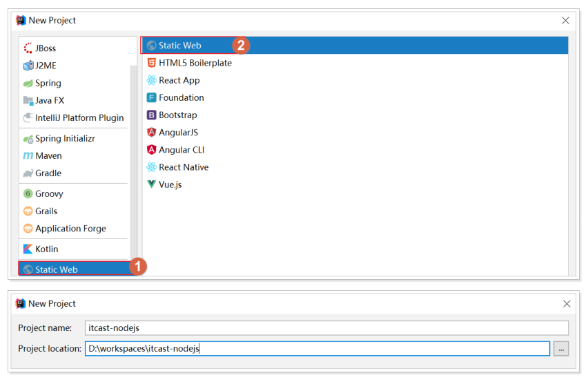Click the Project name input field
The width and height of the screenshot is (588, 380).
coord(326,327)
